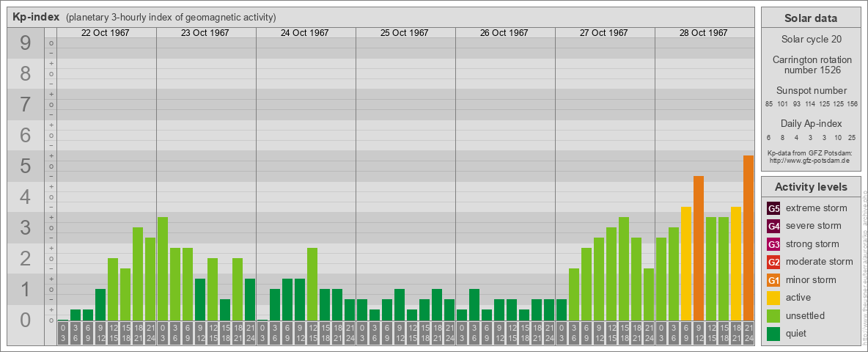This screenshot has width=868, height=352.
Task: Select the G2 moderate storm swatch
Action: click(773, 262)
